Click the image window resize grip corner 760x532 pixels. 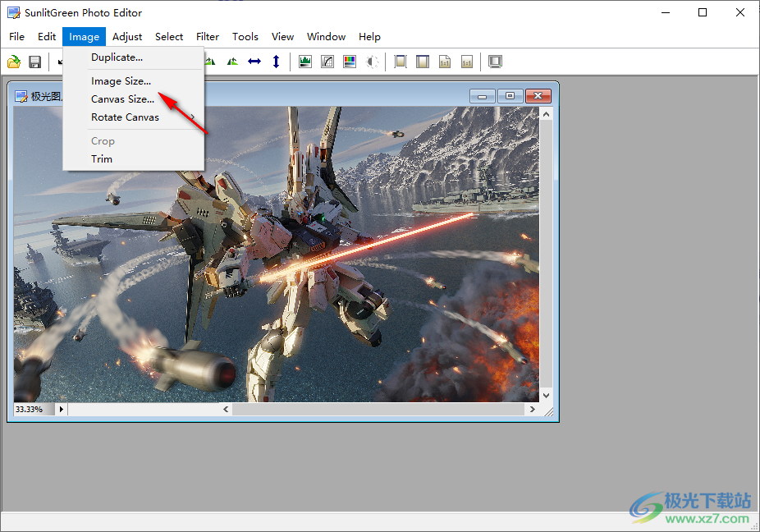point(548,411)
